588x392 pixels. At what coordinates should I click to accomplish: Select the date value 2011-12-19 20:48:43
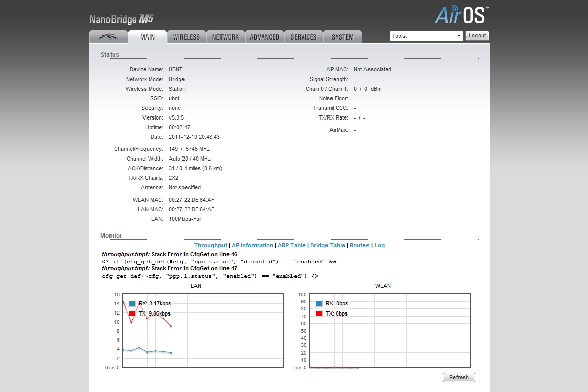pyautogui.click(x=194, y=137)
